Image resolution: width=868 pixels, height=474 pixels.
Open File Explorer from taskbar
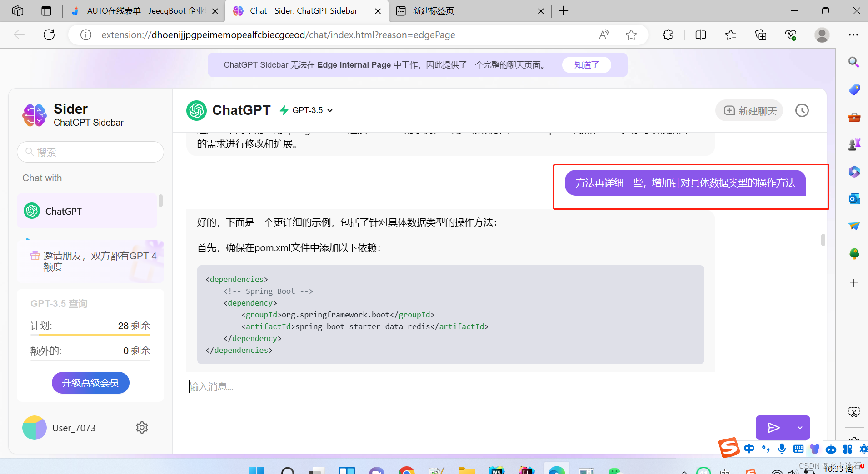[x=466, y=470]
